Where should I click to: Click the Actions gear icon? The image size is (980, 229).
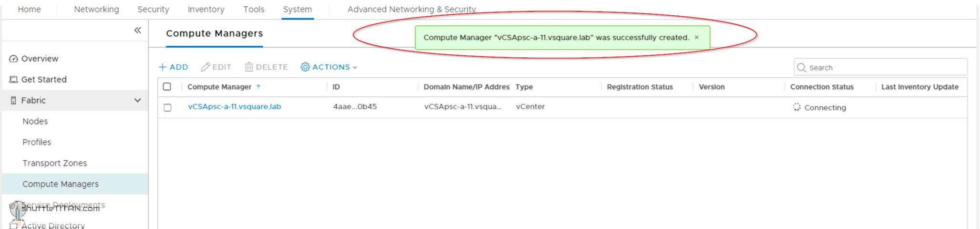click(305, 67)
